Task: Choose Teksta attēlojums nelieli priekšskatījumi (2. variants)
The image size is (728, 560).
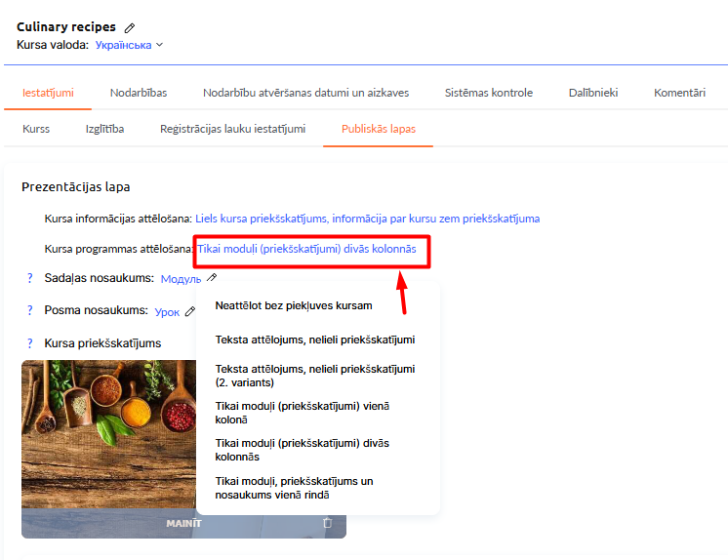Action: 315,376
